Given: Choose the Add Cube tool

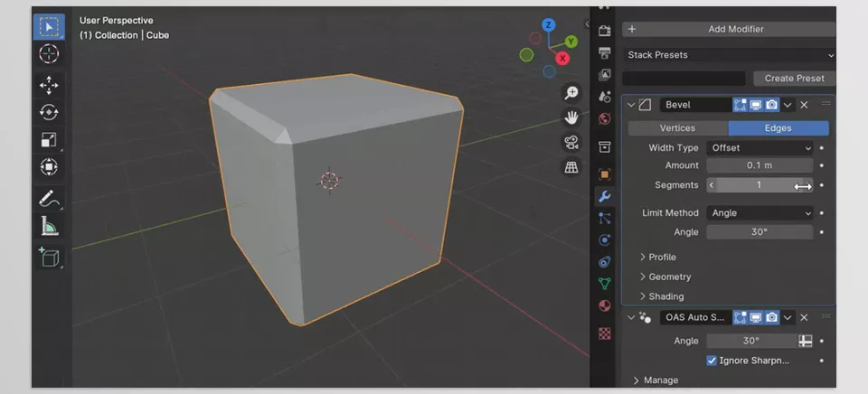Looking at the screenshot, I should click(x=49, y=258).
